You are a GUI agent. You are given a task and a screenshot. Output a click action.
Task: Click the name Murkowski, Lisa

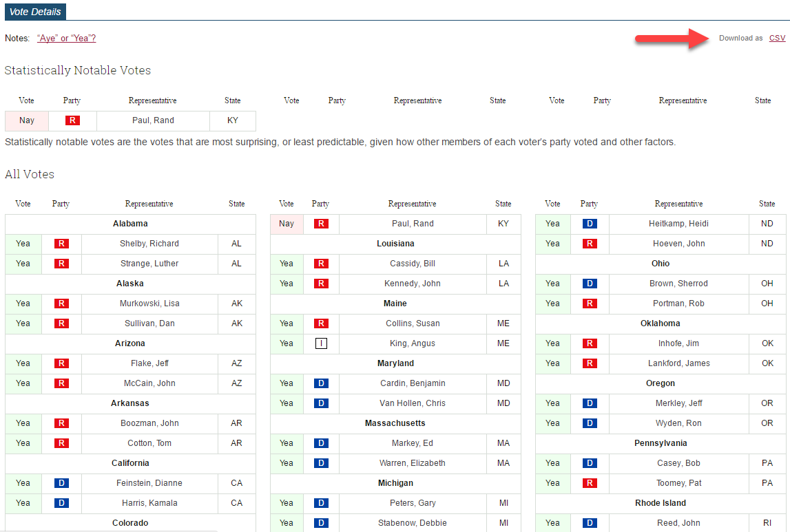[149, 304]
